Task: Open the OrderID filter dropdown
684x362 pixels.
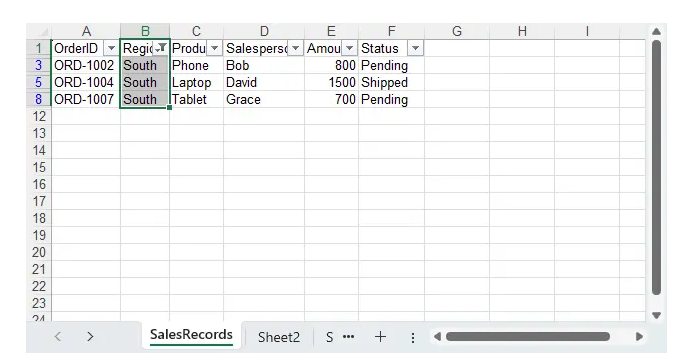Action: (x=111, y=48)
